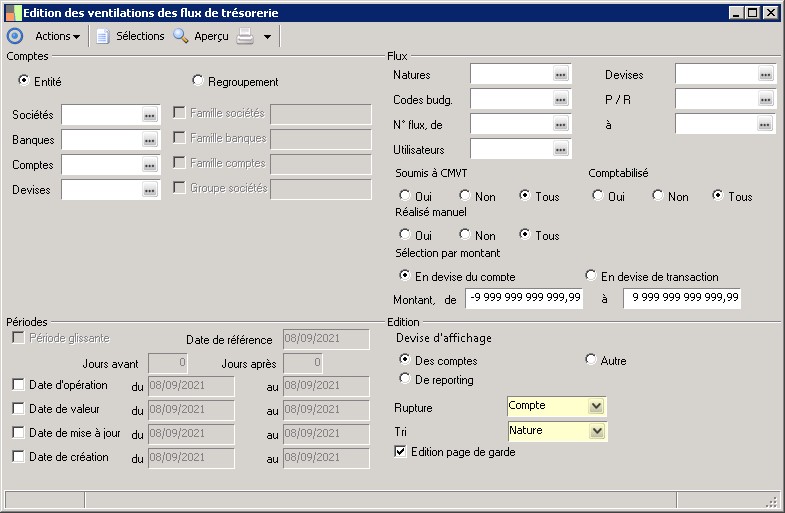Click the Aperçu toolbar label

[211, 36]
